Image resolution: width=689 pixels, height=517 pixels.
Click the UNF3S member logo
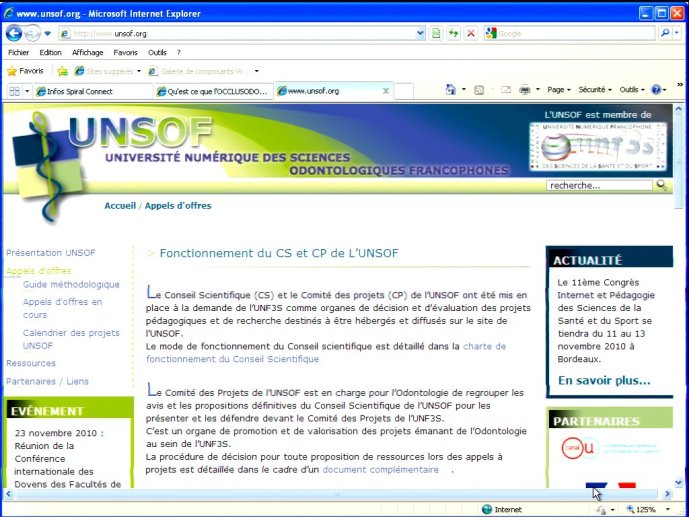click(x=598, y=147)
